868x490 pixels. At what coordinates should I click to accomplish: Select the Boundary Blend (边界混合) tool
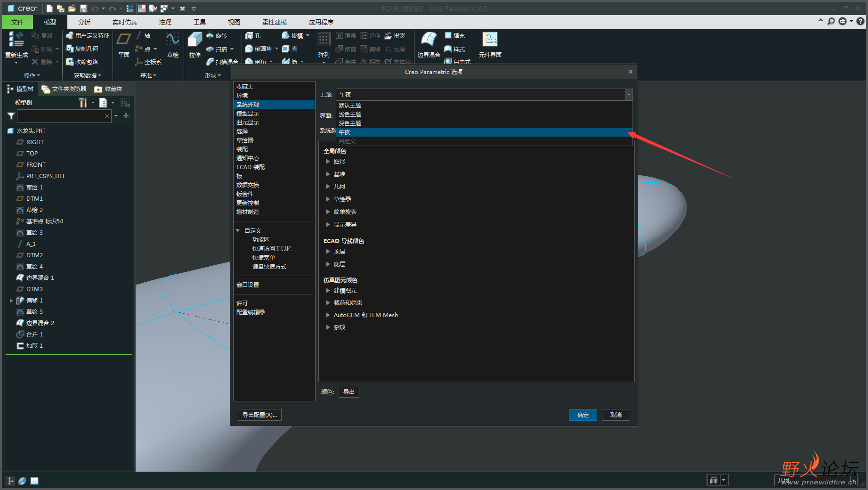tap(429, 45)
